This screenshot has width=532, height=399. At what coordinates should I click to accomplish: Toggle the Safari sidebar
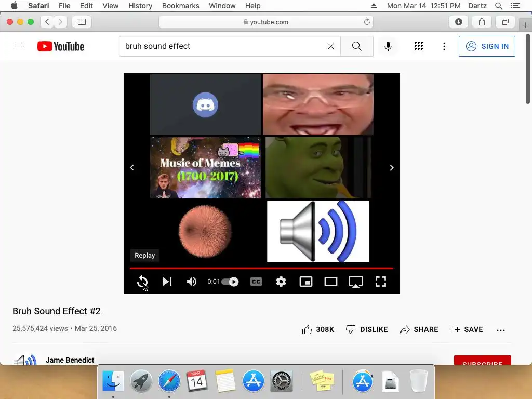82,22
